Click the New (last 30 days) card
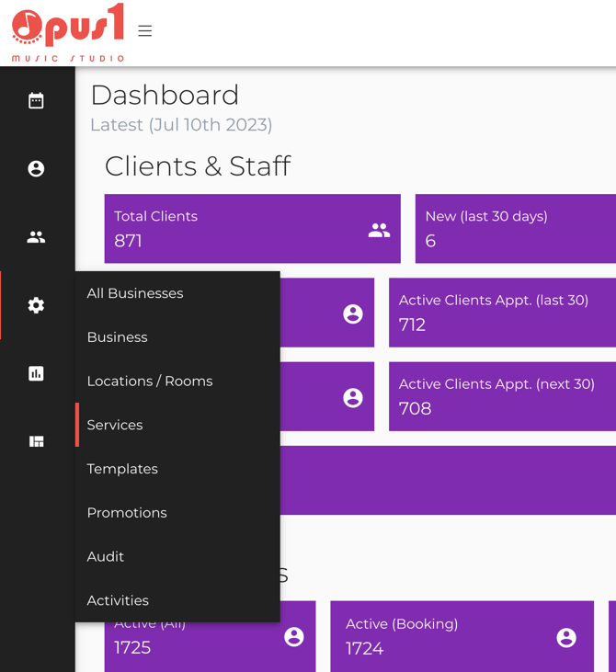Viewport: 616px width, 672px height. pyautogui.click(x=515, y=228)
